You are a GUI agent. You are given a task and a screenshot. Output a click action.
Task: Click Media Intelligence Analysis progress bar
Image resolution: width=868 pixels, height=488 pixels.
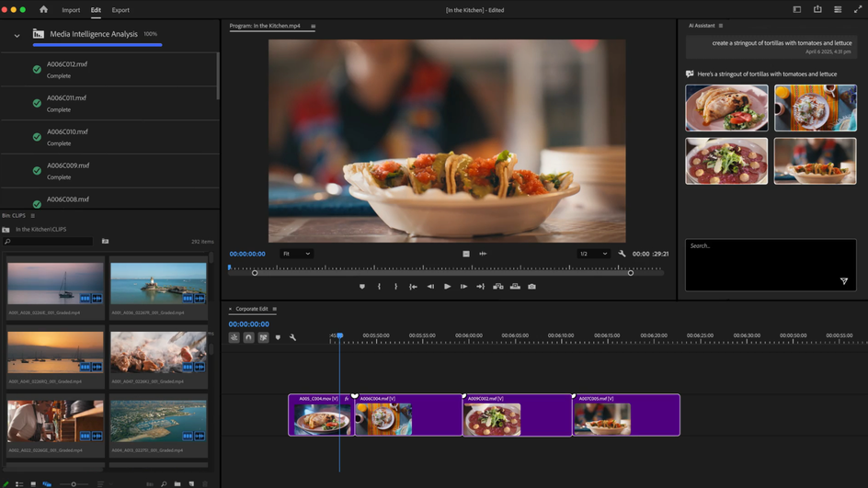(97, 45)
